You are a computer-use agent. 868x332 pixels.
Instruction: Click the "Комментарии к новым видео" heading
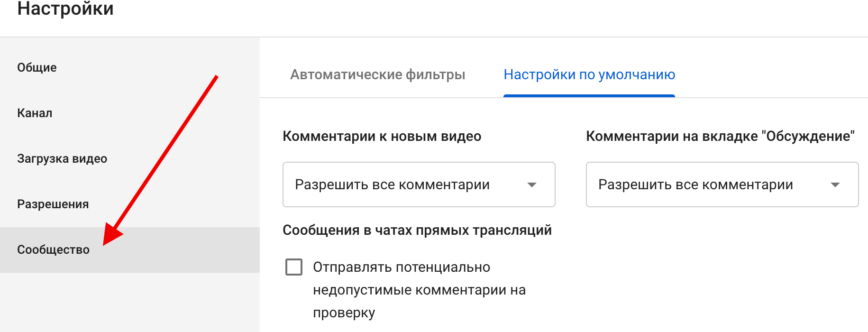tap(382, 136)
